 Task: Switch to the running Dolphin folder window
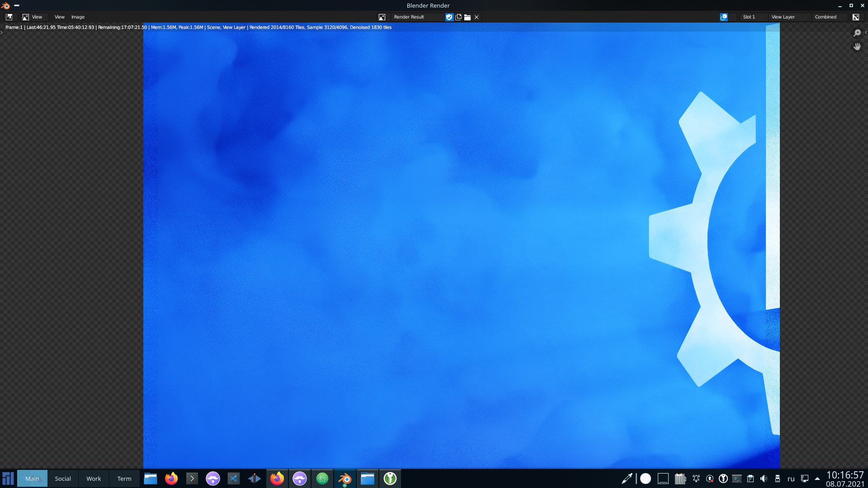coord(368,479)
